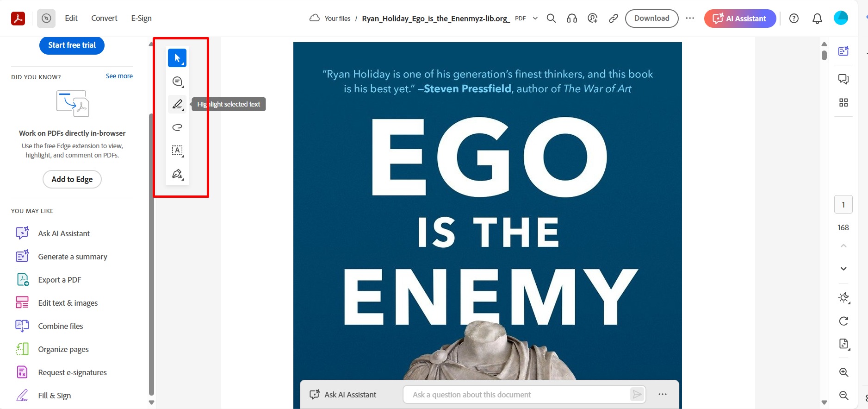Open the recent files clock icon
Viewport: 868px width, 409px height.
(x=46, y=19)
